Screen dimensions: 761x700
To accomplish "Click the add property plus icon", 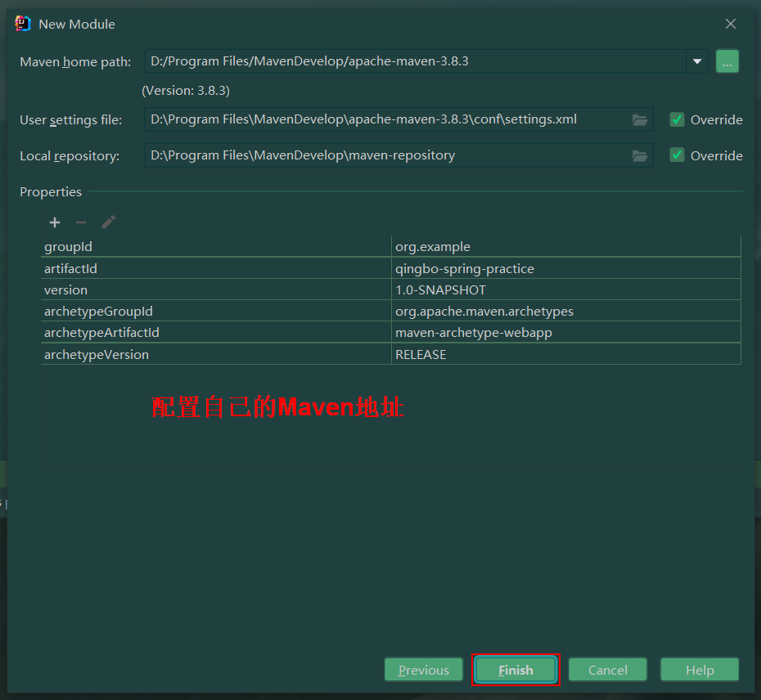I will [x=54, y=222].
